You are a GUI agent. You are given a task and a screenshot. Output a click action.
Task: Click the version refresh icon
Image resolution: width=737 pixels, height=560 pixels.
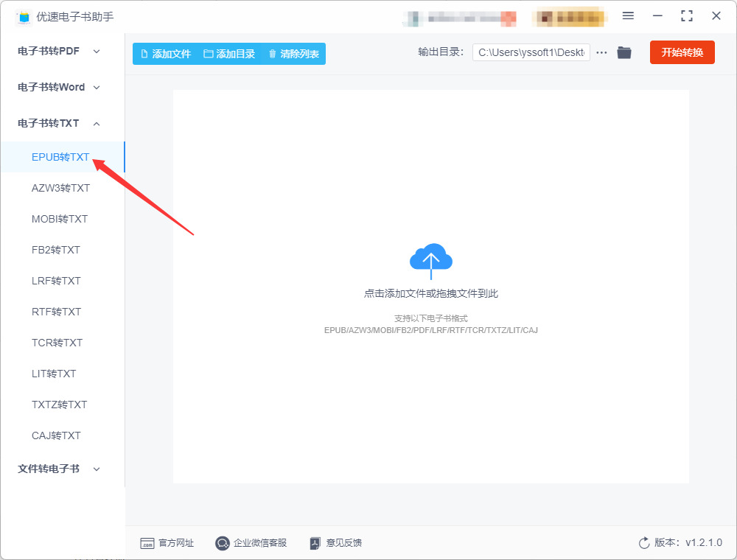click(644, 542)
